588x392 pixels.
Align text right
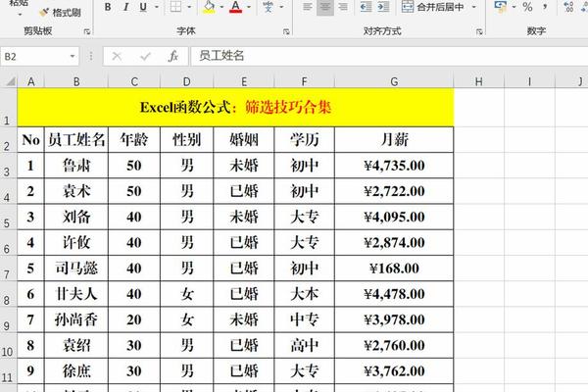click(343, 7)
